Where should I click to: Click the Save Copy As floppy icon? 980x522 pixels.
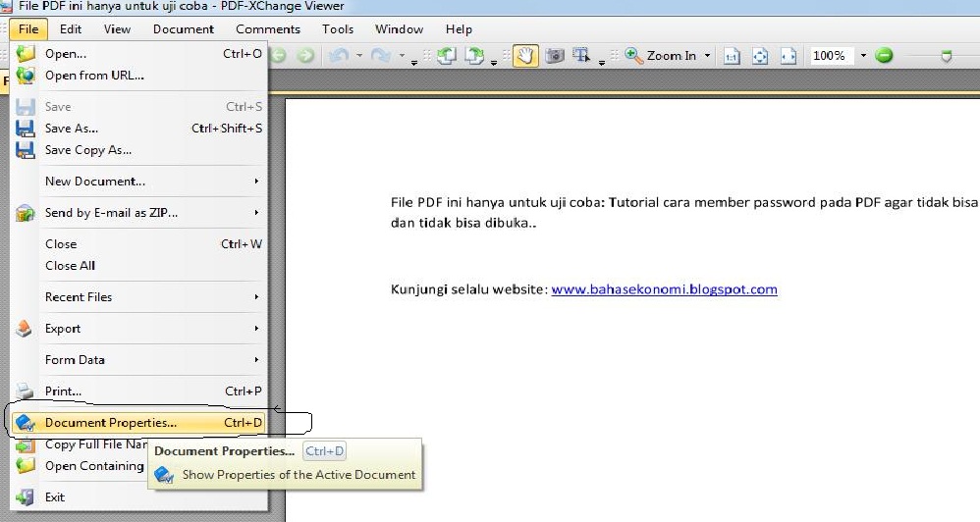tap(25, 150)
